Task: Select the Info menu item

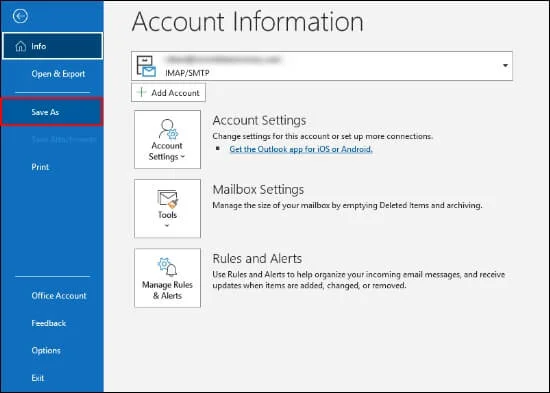Action: pyautogui.click(x=53, y=46)
